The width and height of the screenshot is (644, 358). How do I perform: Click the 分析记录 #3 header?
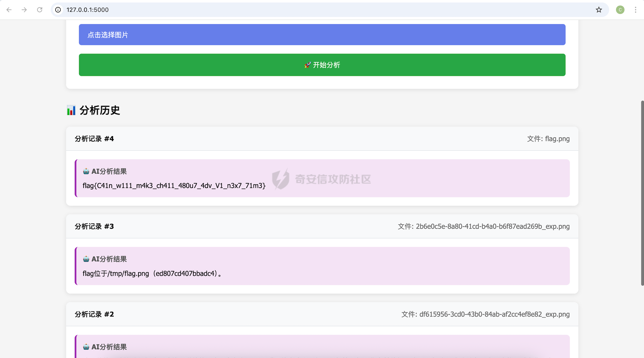[94, 226]
